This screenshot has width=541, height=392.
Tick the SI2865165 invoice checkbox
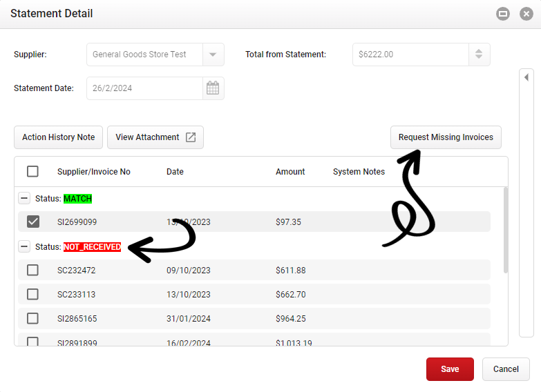[32, 318]
